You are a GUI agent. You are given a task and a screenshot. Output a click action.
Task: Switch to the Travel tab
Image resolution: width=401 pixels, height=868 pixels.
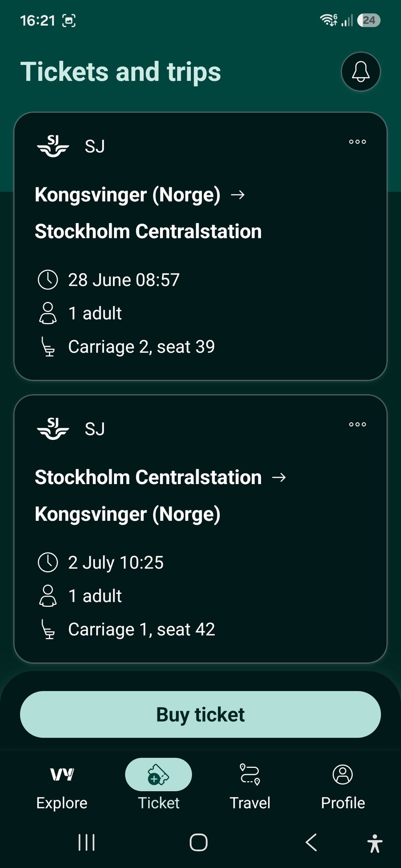(x=250, y=787)
